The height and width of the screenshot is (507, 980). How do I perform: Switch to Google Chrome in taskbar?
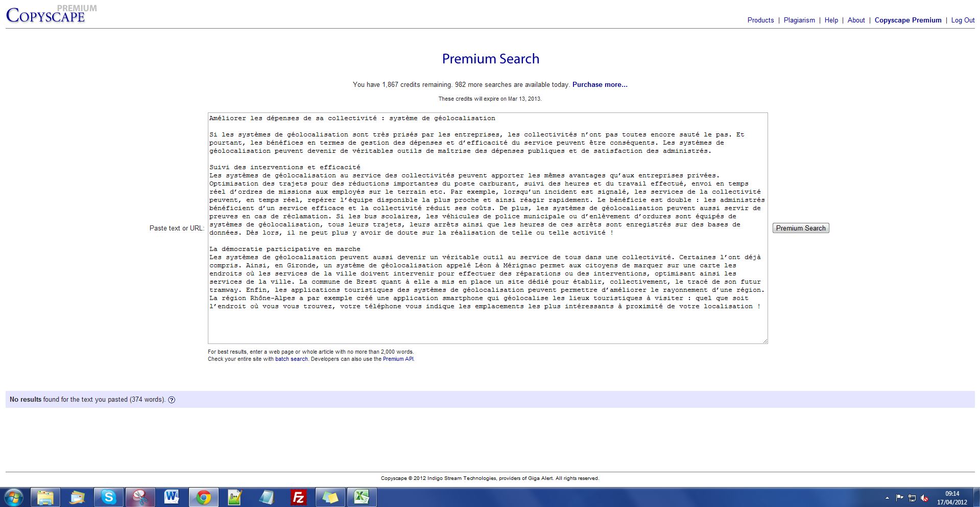[203, 497]
